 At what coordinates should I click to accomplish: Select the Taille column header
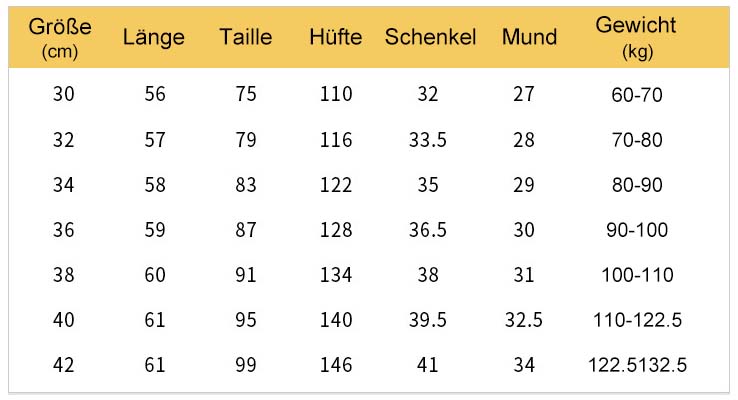point(246,37)
